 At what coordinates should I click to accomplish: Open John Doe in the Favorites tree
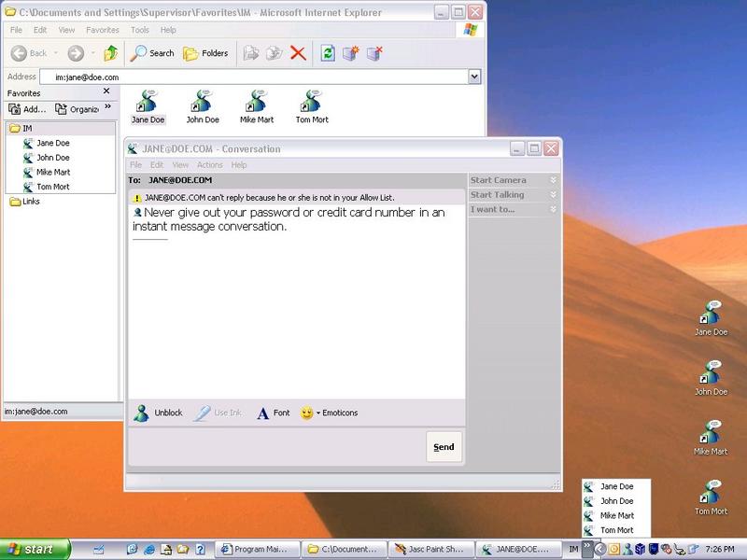click(47, 158)
